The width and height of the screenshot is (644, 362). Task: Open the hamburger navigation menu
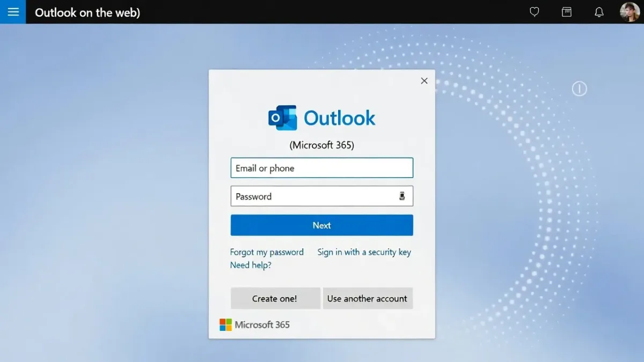pos(13,12)
